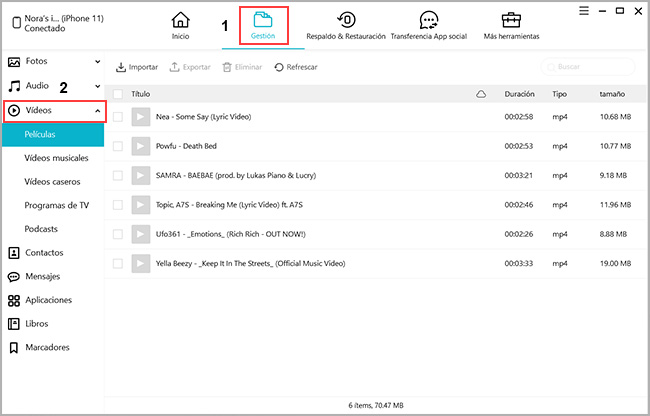Click the Refrescar circular arrow icon
The image size is (650, 416).
pos(279,67)
